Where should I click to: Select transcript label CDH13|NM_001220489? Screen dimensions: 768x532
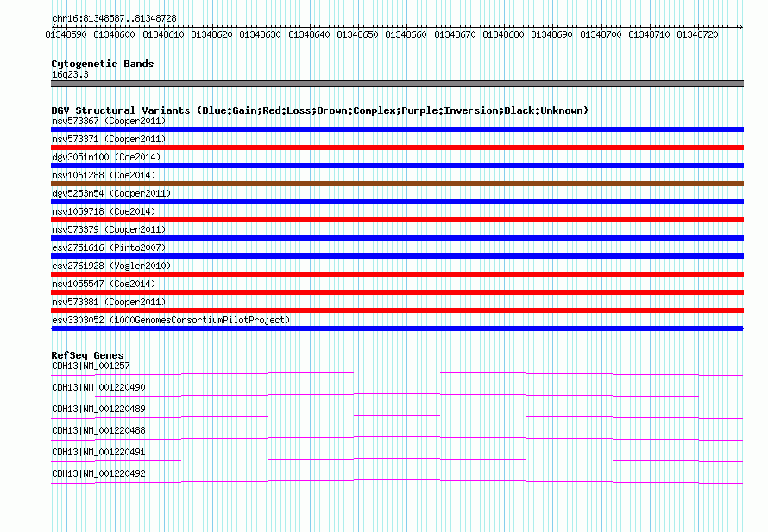point(98,410)
